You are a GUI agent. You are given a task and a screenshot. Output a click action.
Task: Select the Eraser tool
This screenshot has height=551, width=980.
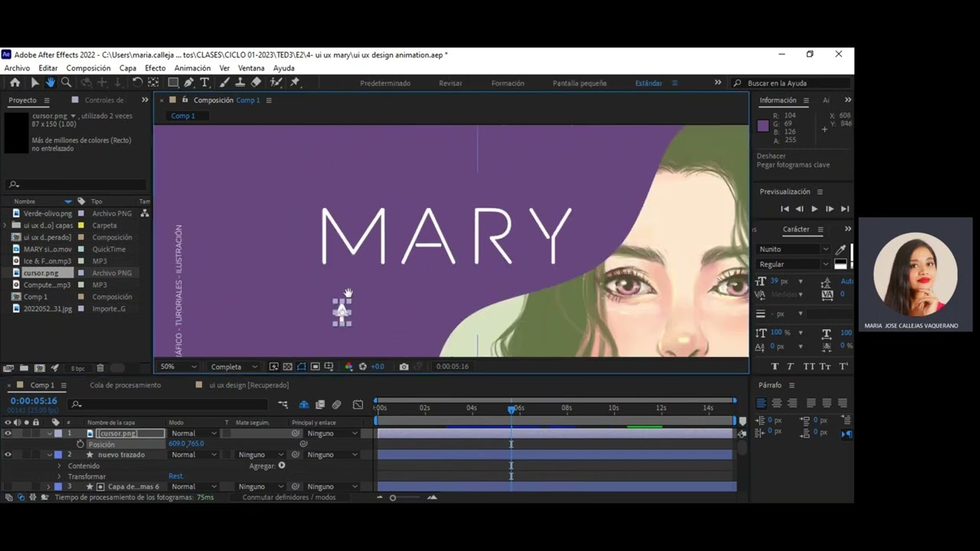[x=256, y=83]
